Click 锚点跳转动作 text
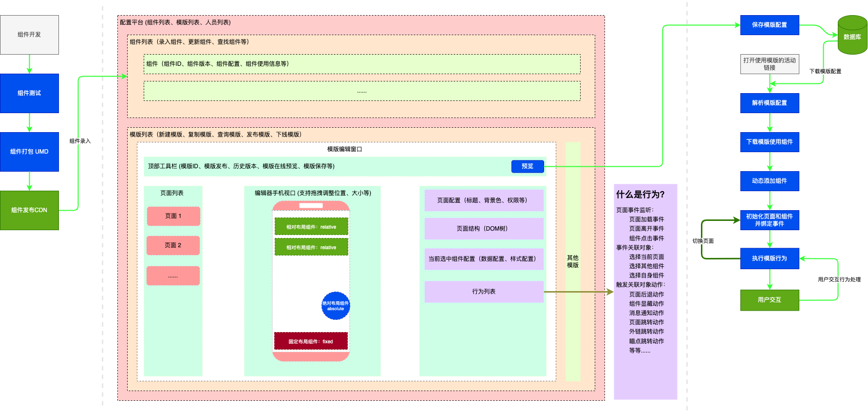Viewport: 868px width, 414px height. click(646, 341)
